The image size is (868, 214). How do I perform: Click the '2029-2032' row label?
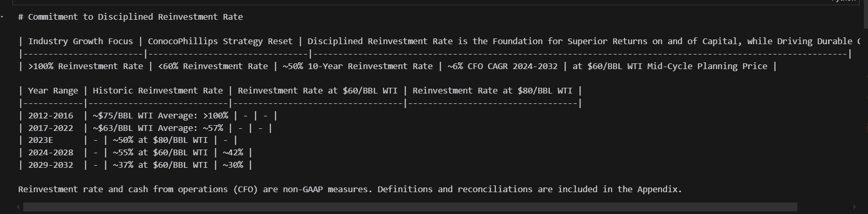tap(50, 165)
